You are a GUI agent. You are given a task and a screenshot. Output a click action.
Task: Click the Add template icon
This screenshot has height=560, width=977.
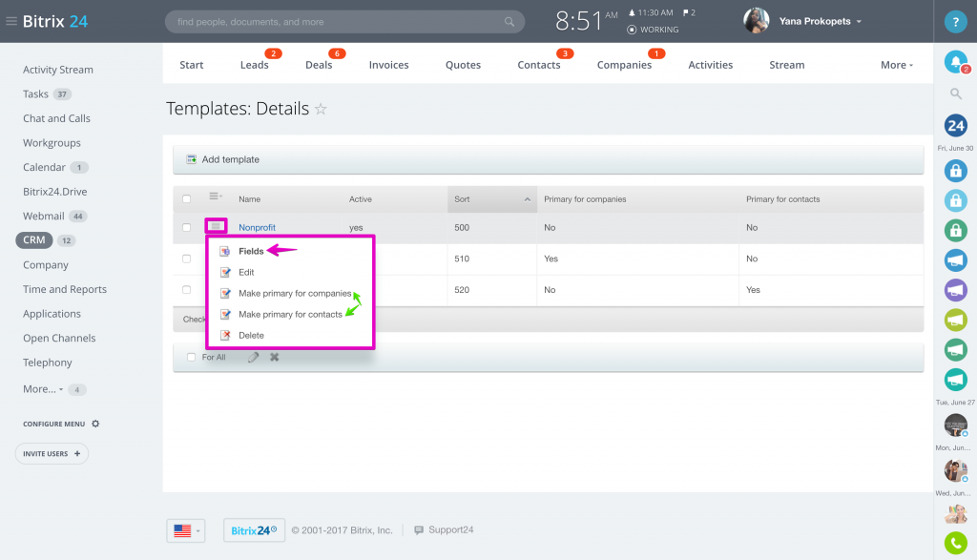[191, 159]
